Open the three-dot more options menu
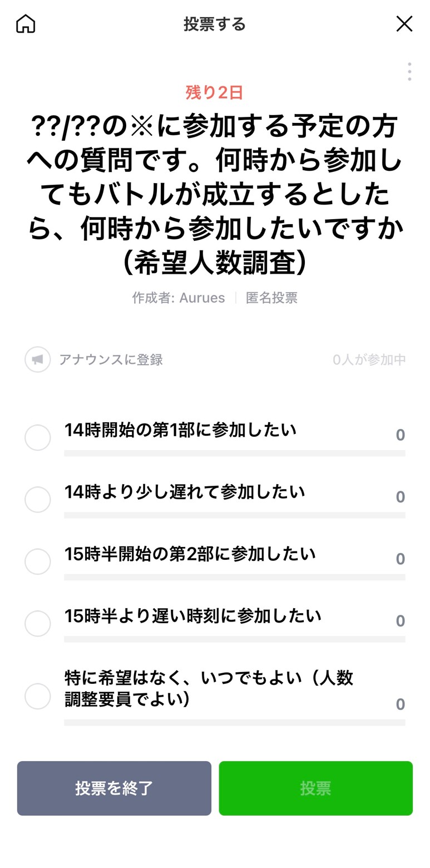Viewport: 430px width, 868px height. 409,72
